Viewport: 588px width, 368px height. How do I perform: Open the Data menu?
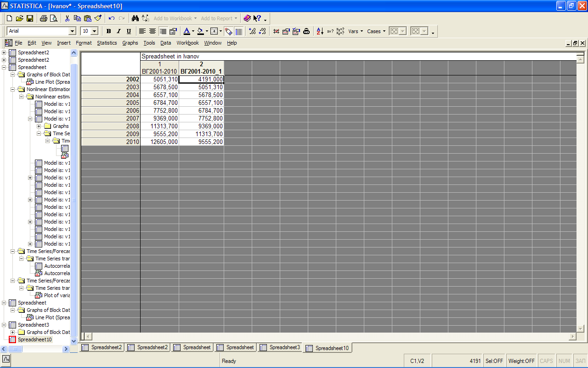165,43
